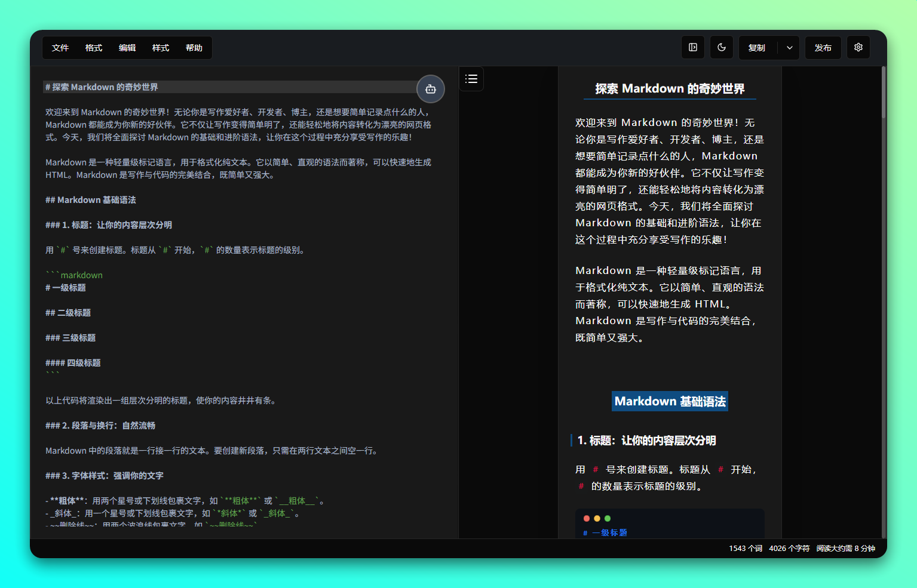Click the preview title '探索 Markdown 的奇妙世界'

pos(670,89)
